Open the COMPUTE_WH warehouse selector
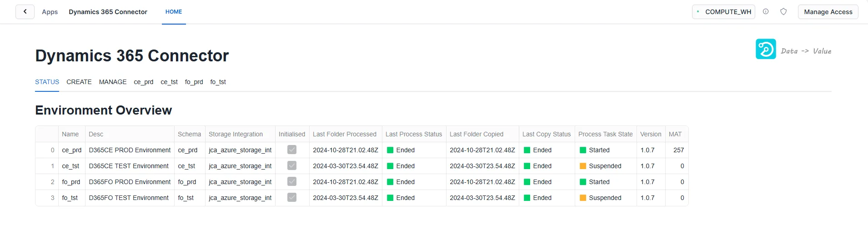 pos(723,12)
